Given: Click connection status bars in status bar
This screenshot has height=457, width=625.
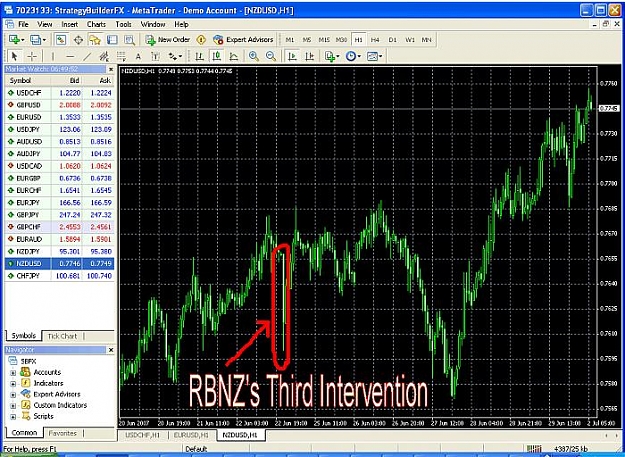Looking at the screenshot, I should (x=534, y=449).
